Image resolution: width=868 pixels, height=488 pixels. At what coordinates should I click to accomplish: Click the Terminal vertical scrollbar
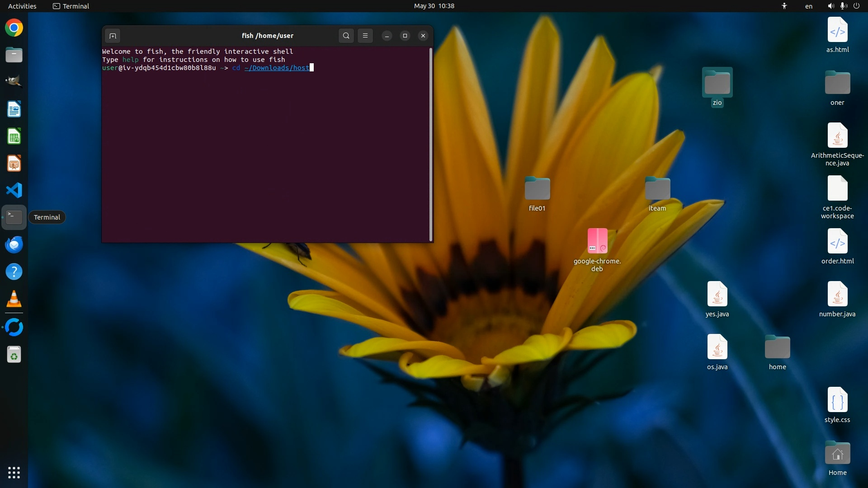(x=431, y=145)
